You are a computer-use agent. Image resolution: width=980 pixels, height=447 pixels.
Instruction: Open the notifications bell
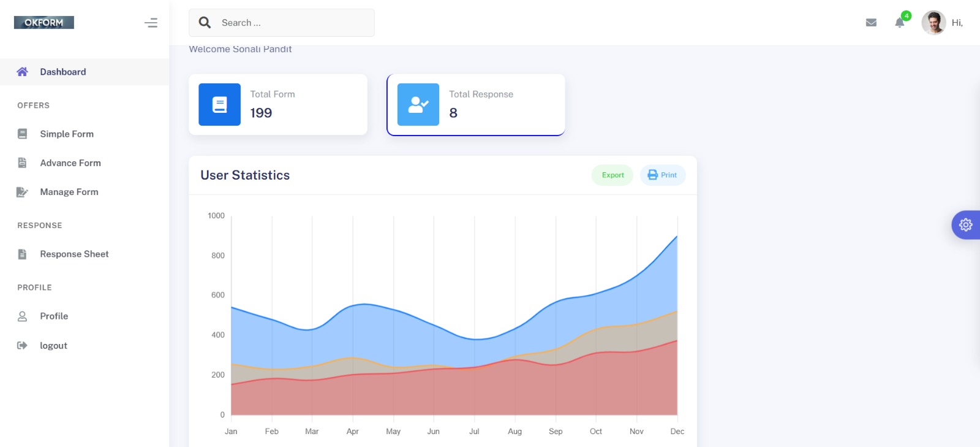[x=899, y=23]
